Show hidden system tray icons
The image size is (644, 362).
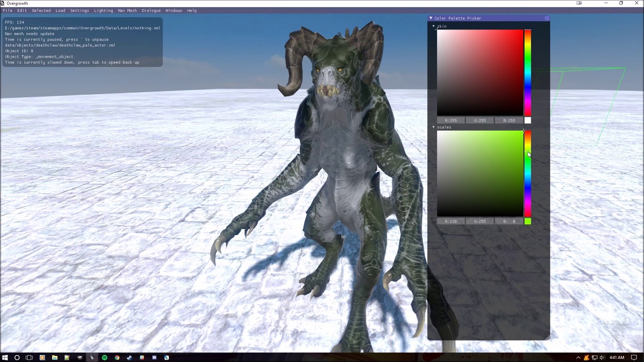[579, 357]
